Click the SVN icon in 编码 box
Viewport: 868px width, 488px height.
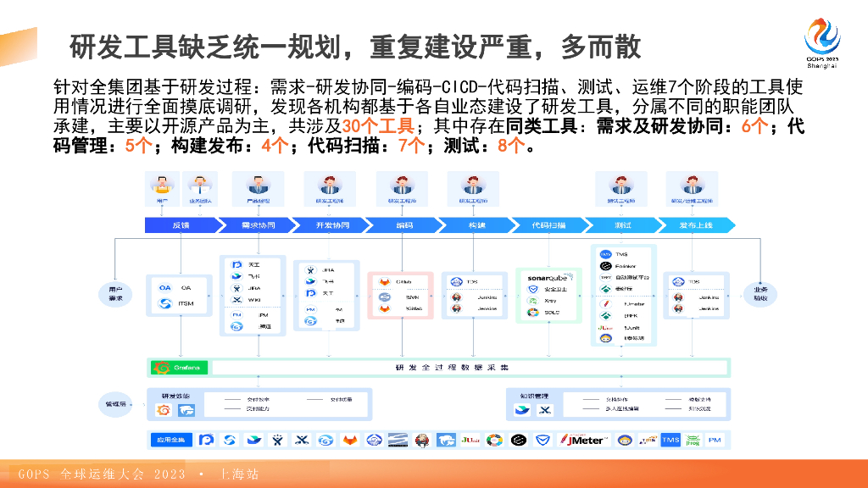(384, 297)
